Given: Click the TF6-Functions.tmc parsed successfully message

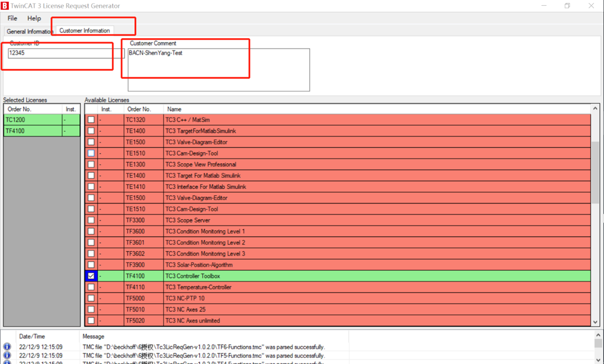Looking at the screenshot, I should [x=204, y=347].
